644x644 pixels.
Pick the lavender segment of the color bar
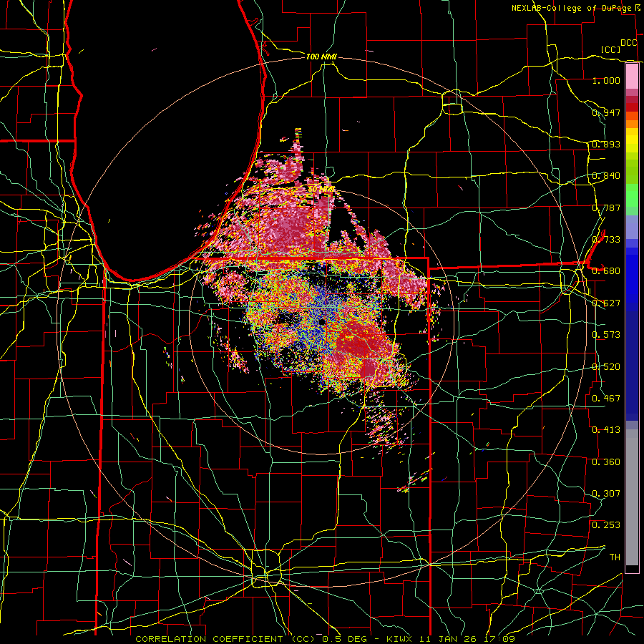click(632, 227)
